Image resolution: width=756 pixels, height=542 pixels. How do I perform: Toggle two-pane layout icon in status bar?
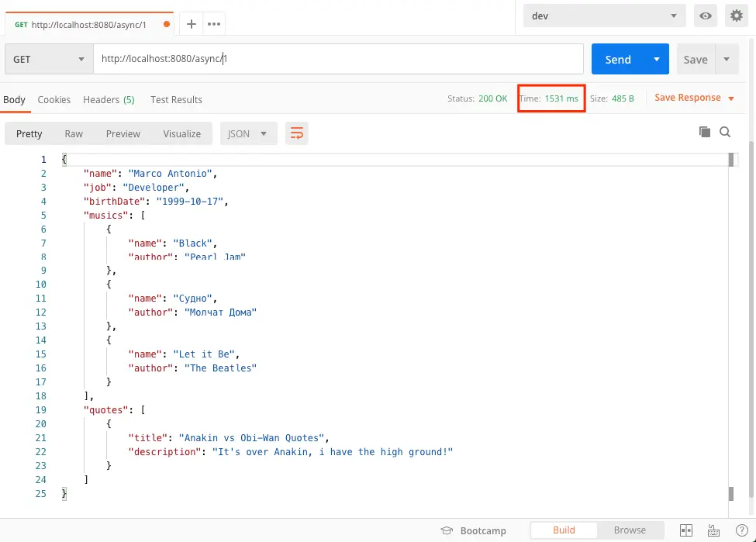pos(686,530)
